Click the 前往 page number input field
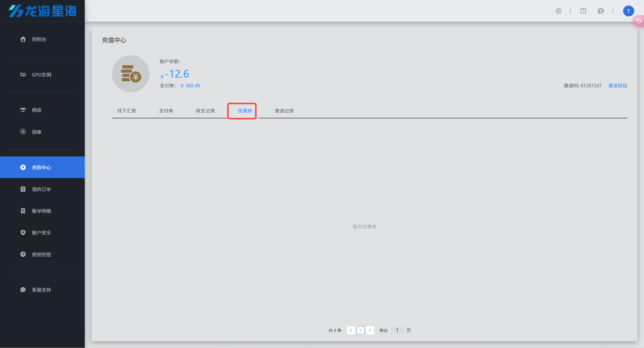The image size is (644, 348). 397,330
